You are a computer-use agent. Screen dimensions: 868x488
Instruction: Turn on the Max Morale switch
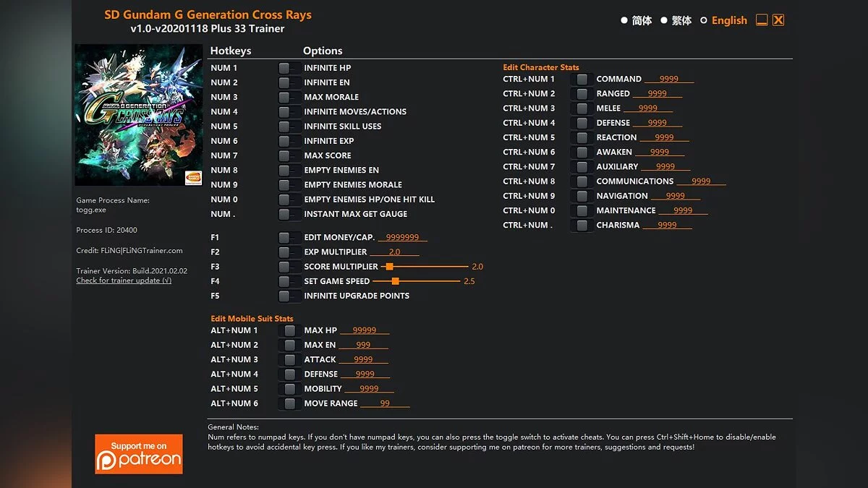pyautogui.click(x=289, y=97)
